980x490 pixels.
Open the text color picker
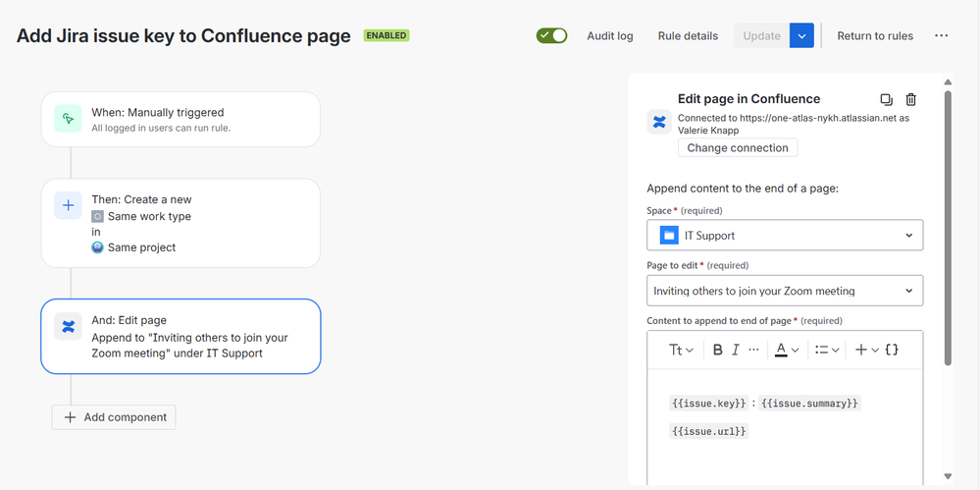[x=787, y=350]
